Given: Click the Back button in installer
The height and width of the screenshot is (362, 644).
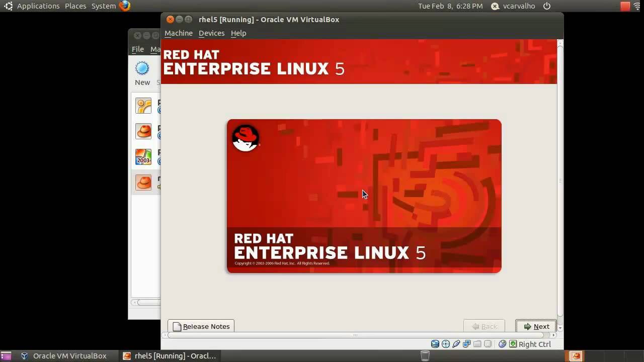Looking at the screenshot, I should (x=484, y=326).
